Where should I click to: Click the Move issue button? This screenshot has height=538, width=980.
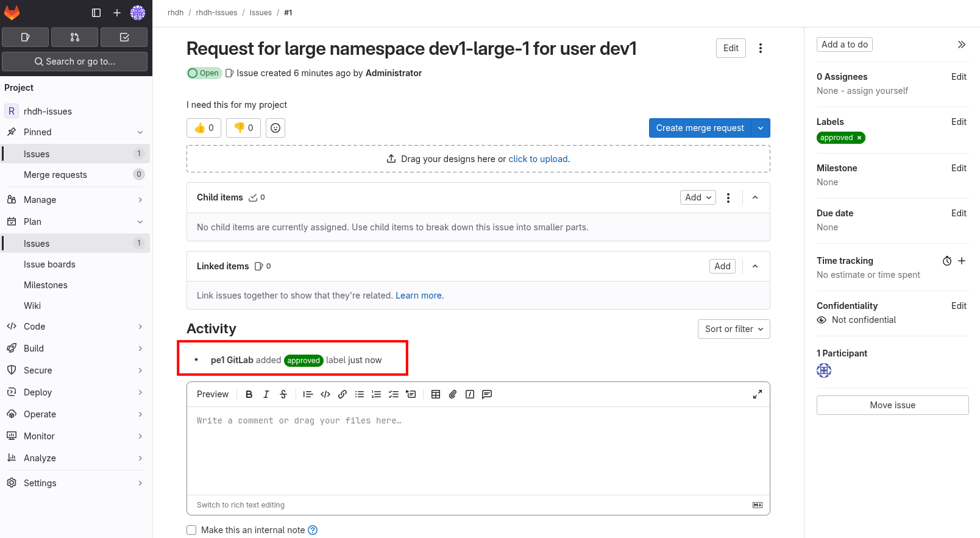[893, 405]
